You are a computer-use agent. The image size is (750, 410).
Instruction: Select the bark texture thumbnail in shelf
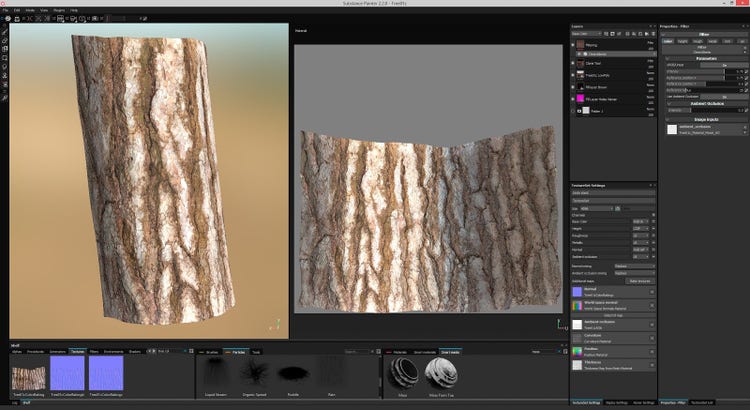point(27,377)
